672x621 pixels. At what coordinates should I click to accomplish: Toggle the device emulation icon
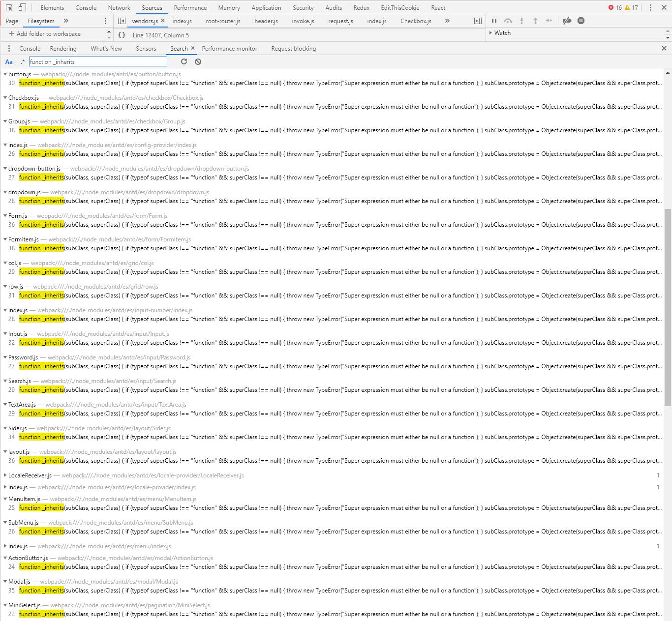(x=22, y=7)
